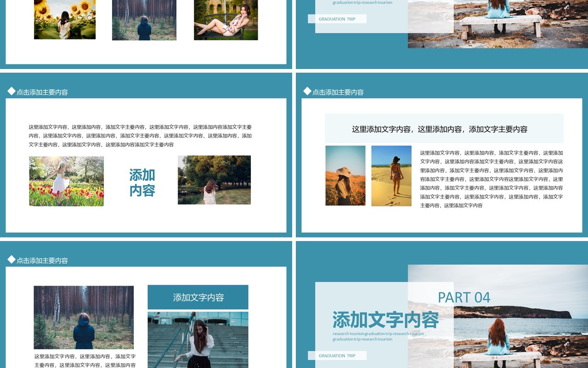
Task: Click the 点击添加主要内容 heading above the tulip slide
Action: [42, 92]
